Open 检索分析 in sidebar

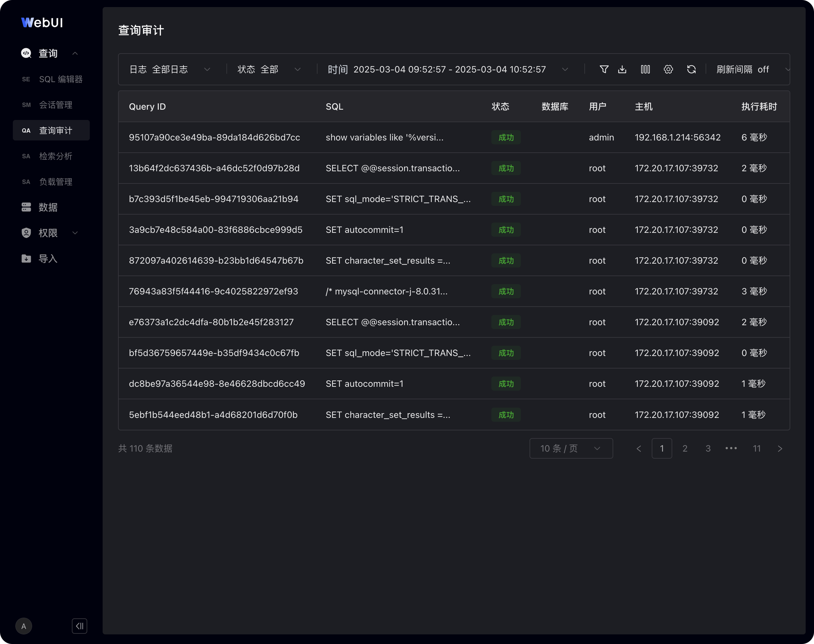coord(51,156)
